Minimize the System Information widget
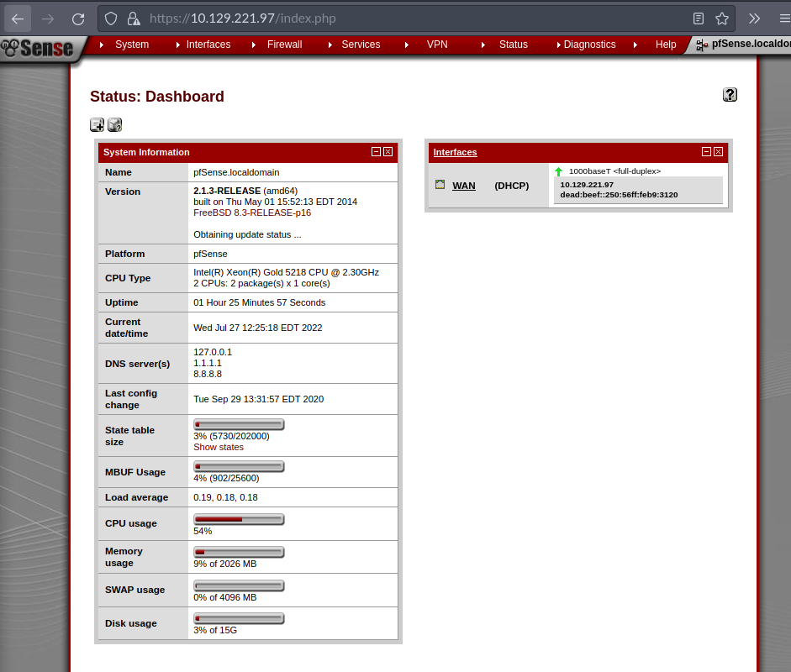The image size is (791, 672). 376,152
